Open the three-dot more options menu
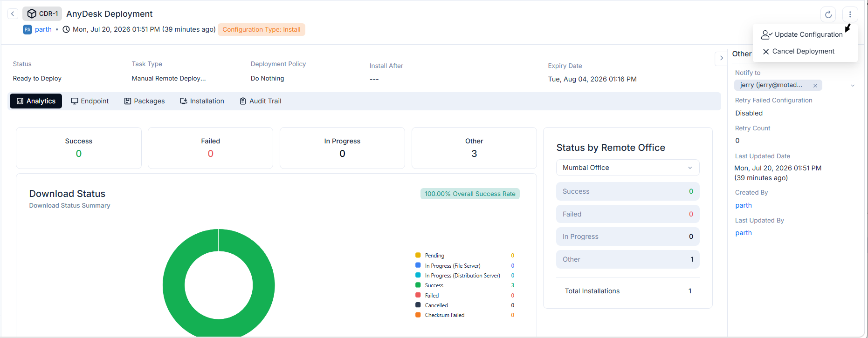Viewport: 868px width, 338px height. (x=850, y=14)
